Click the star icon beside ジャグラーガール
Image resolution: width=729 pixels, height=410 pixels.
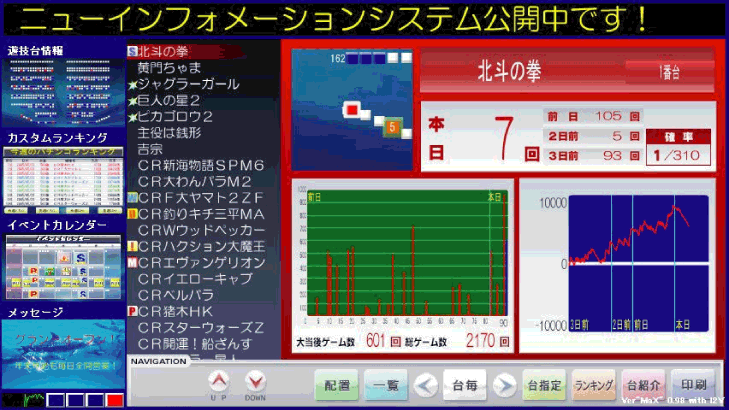133,85
